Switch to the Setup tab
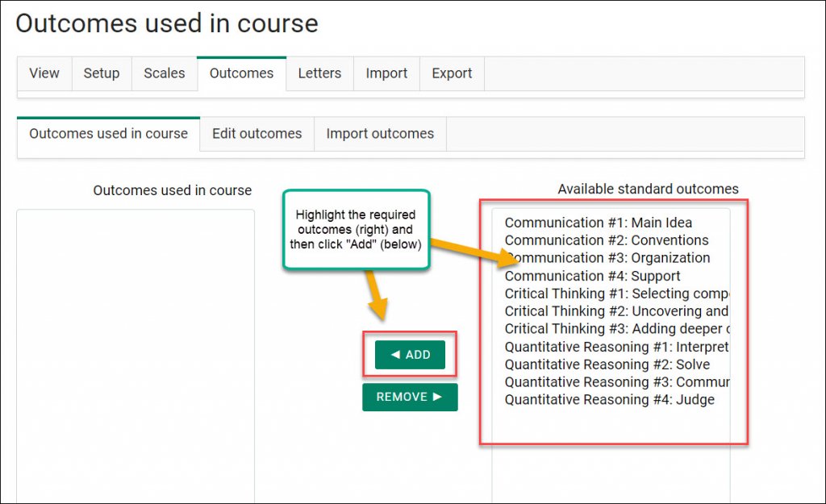Image resolution: width=826 pixels, height=504 pixels. (102, 73)
